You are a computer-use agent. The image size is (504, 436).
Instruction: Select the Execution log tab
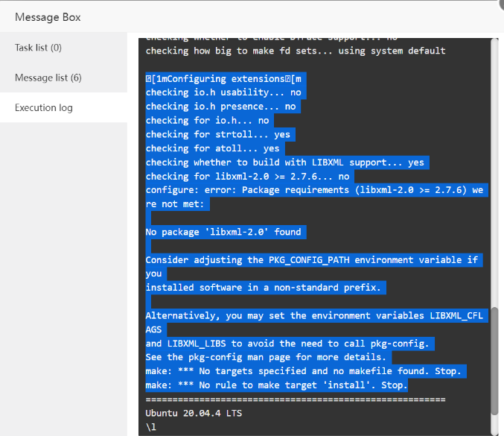[x=44, y=107]
